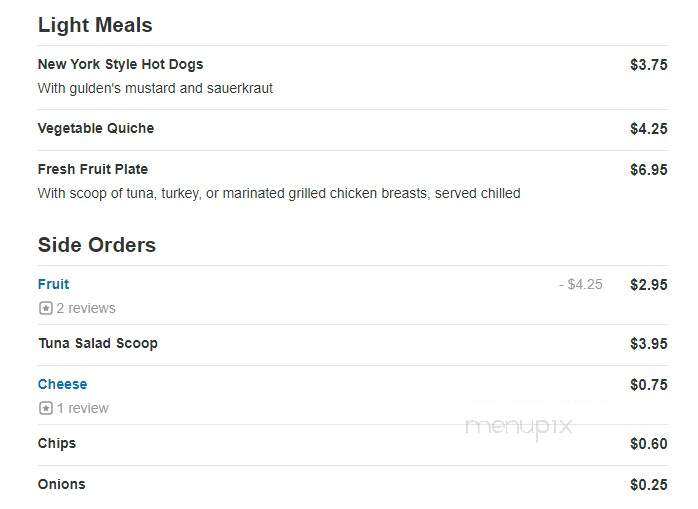The height and width of the screenshot is (509, 698).
Task: Click the $0.75 Cheese price
Action: 649,385
